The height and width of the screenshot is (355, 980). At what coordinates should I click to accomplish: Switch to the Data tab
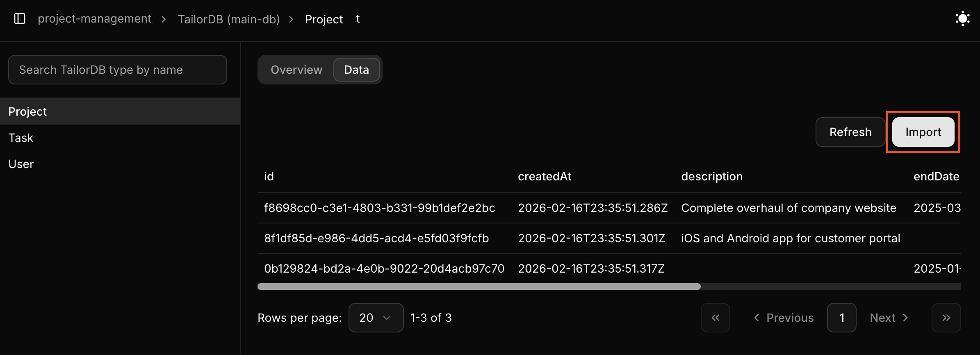pyautogui.click(x=356, y=70)
